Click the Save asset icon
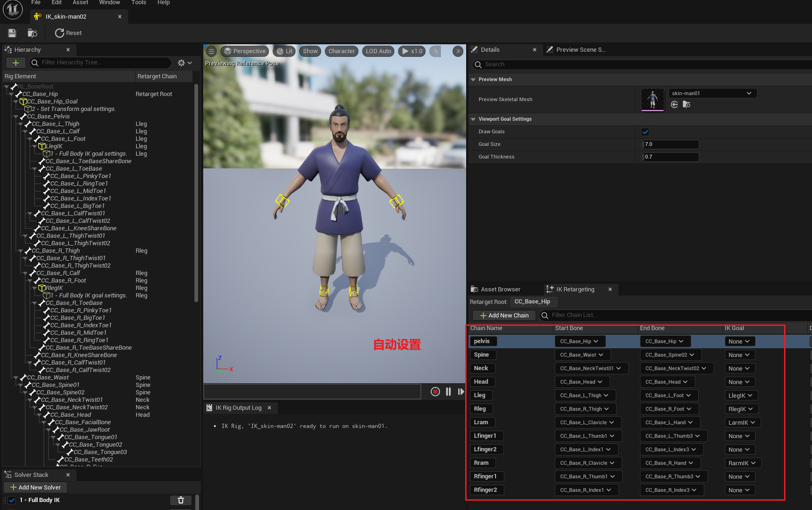This screenshot has height=510, width=812. 12,33
